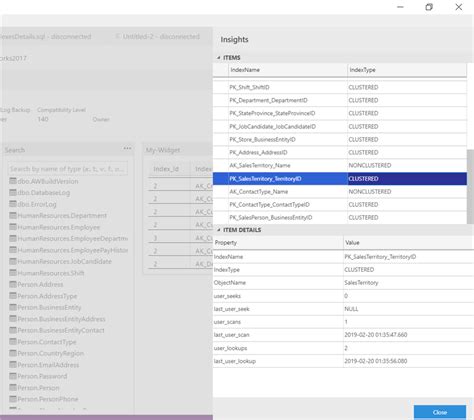Viewport: 474px width, 420px height.
Task: Click the Person.PersonPhone table icon
Action: click(13, 399)
